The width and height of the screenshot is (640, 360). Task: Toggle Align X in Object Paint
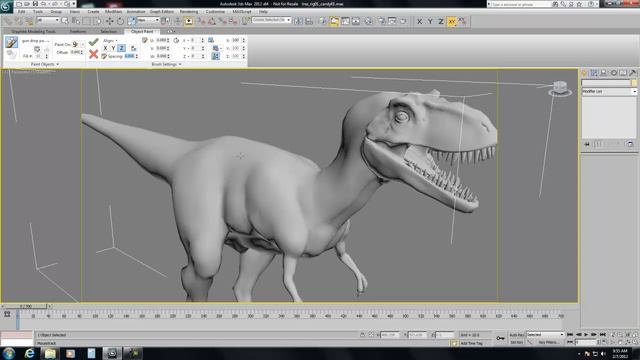click(x=105, y=48)
